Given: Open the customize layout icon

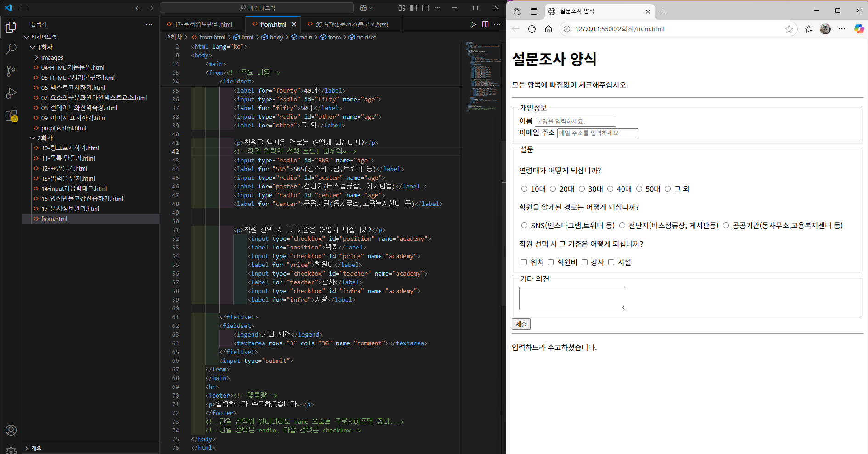Looking at the screenshot, I should [402, 8].
